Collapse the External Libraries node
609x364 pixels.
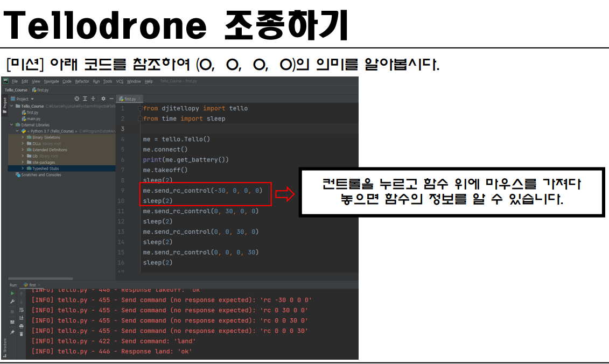(12, 125)
